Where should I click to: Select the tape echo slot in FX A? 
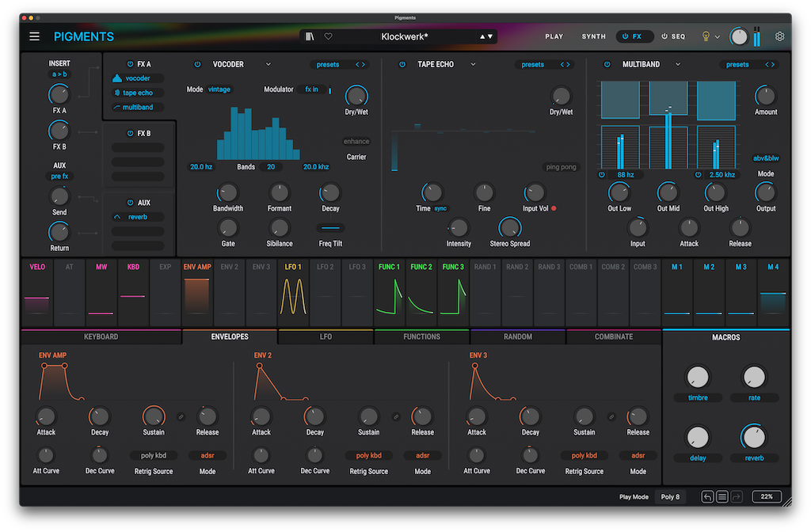tap(138, 93)
